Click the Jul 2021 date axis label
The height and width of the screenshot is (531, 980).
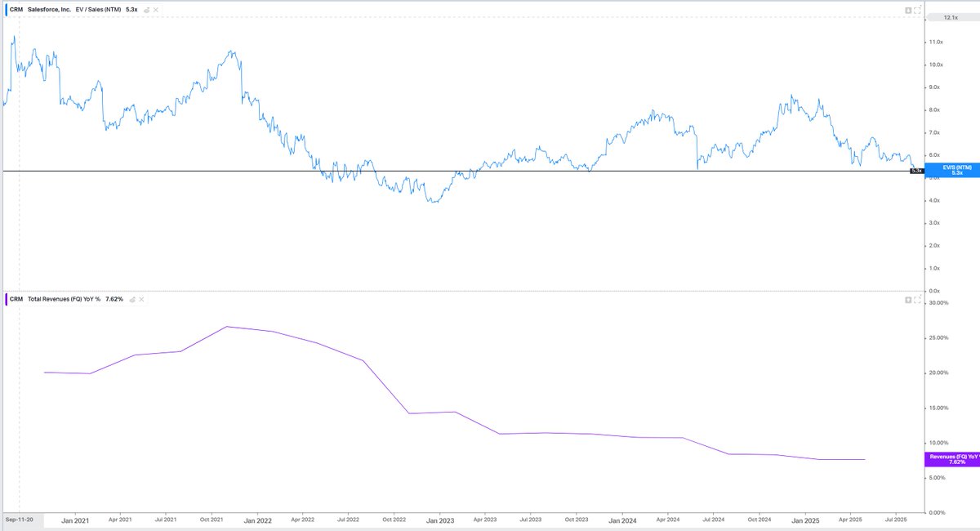166,519
